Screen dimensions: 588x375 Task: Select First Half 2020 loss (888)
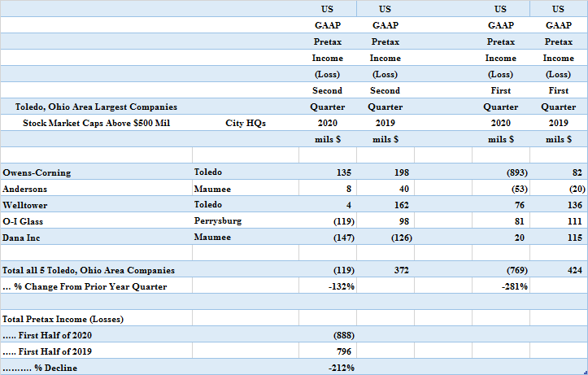click(343, 336)
